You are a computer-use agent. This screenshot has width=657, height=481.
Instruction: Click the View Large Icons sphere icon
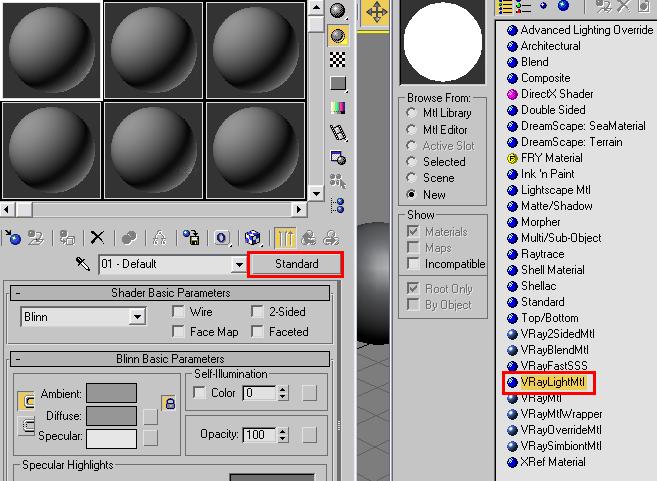[x=564, y=6]
